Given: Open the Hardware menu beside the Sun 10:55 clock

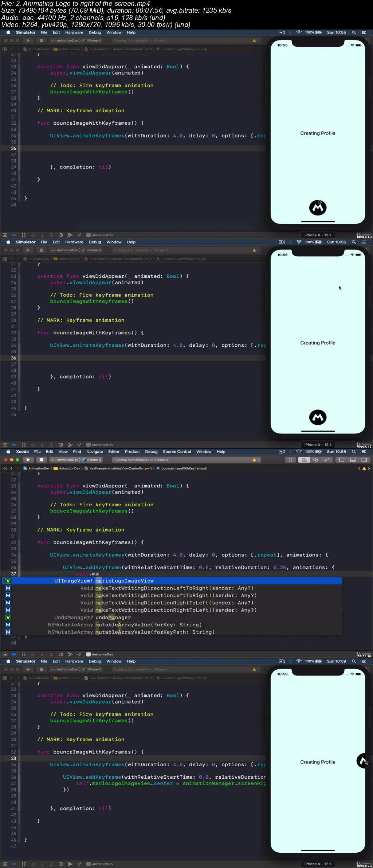Looking at the screenshot, I should [74, 32].
